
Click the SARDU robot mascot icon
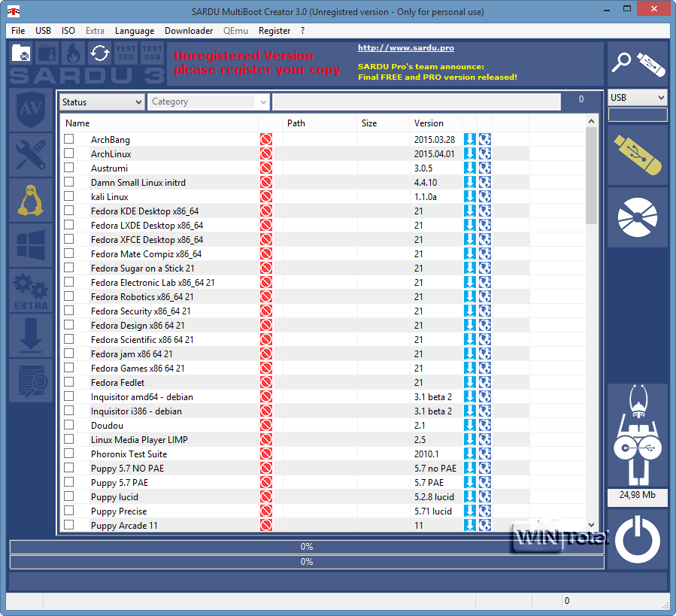click(x=637, y=435)
